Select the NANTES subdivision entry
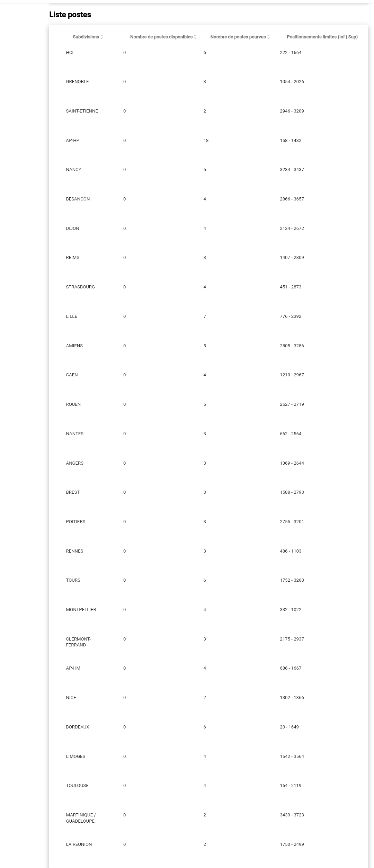 [x=74, y=434]
